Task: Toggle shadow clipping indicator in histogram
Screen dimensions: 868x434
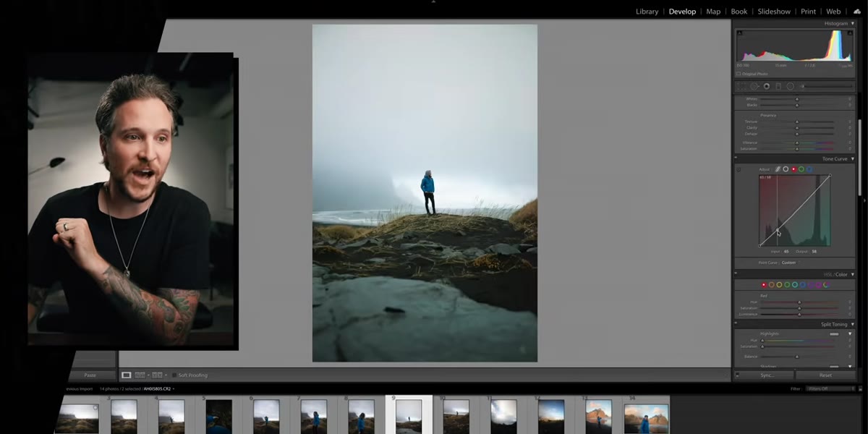Action: tap(739, 33)
